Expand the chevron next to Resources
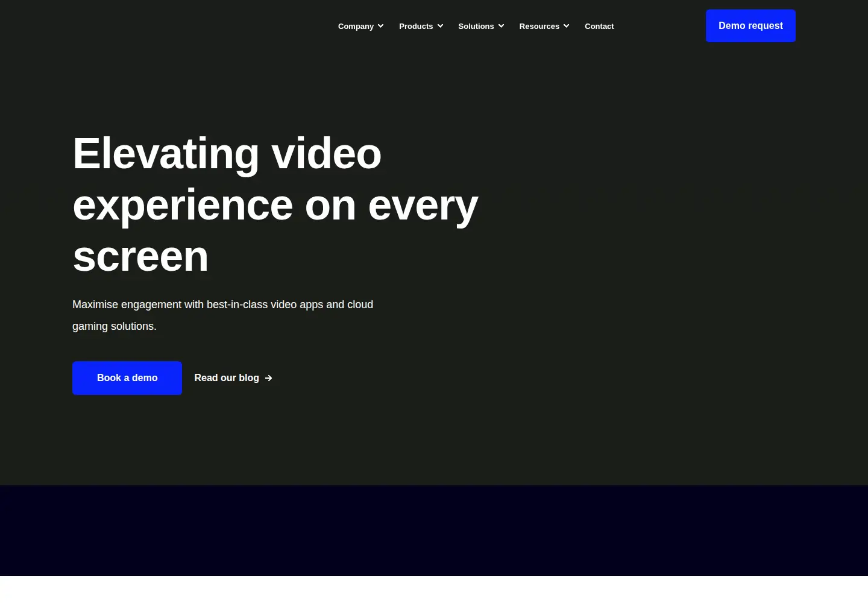Viewport: 868px width, 603px height. [x=566, y=26]
